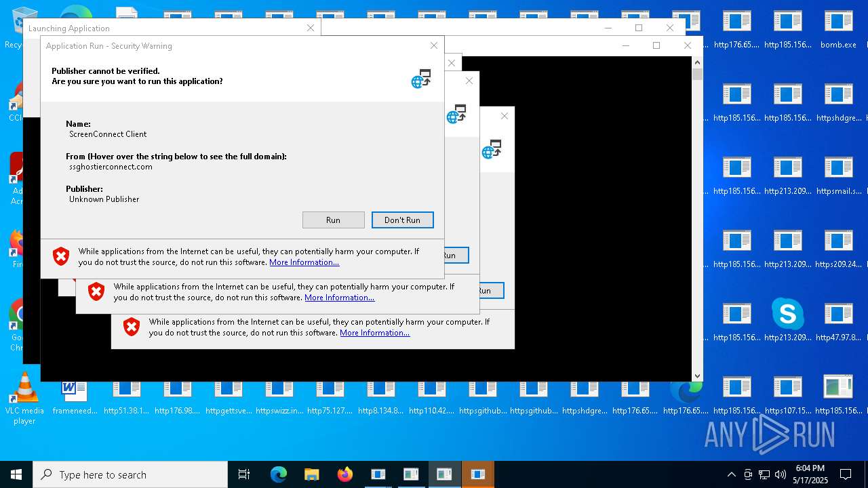This screenshot has height=488, width=868.
Task: Click the scroll-down arrow of the black window
Action: (697, 375)
